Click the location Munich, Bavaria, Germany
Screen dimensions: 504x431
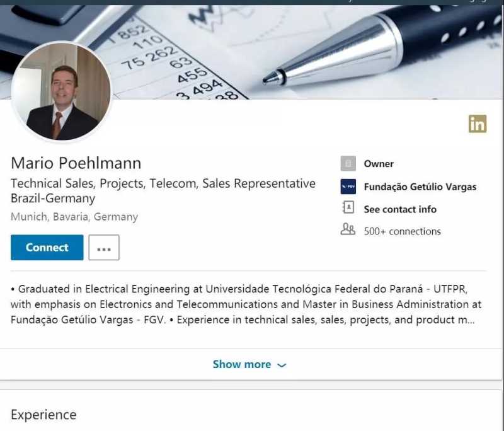pos(74,216)
